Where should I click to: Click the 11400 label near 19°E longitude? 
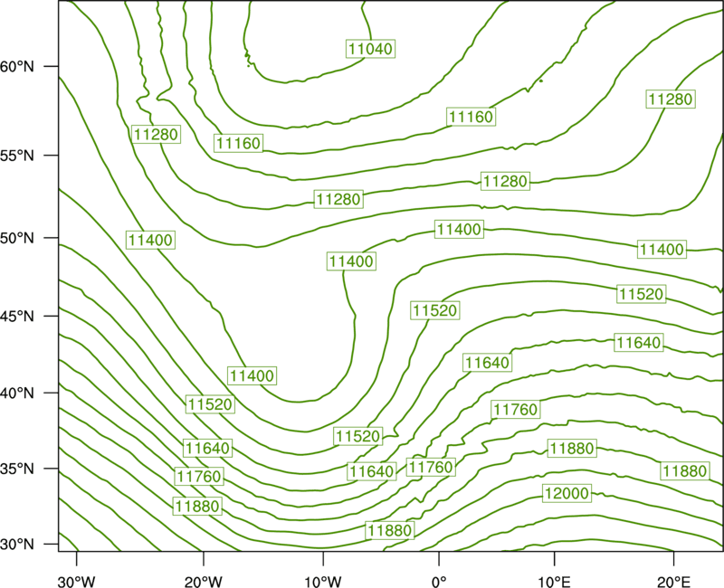662,250
